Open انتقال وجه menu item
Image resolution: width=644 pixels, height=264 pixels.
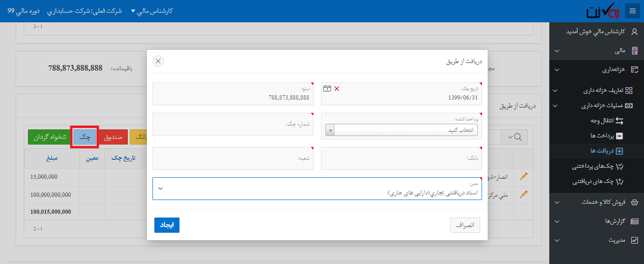(x=602, y=121)
